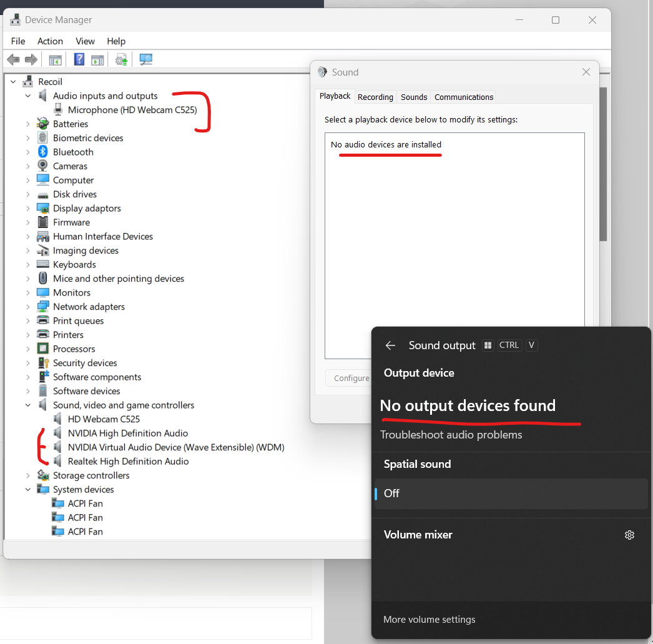Click the Device Manager title bar icon
This screenshot has width=653, height=644.
click(x=15, y=19)
